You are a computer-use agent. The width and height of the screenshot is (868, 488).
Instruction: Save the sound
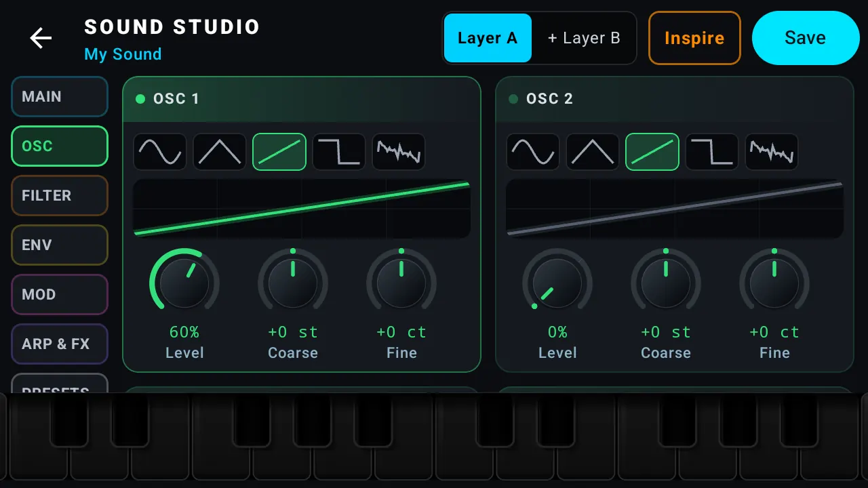pos(806,38)
